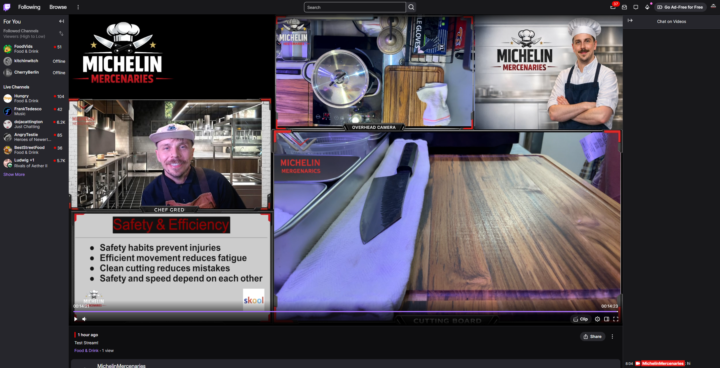
Task: Open the FoodVids followed channel
Action: (x=34, y=49)
